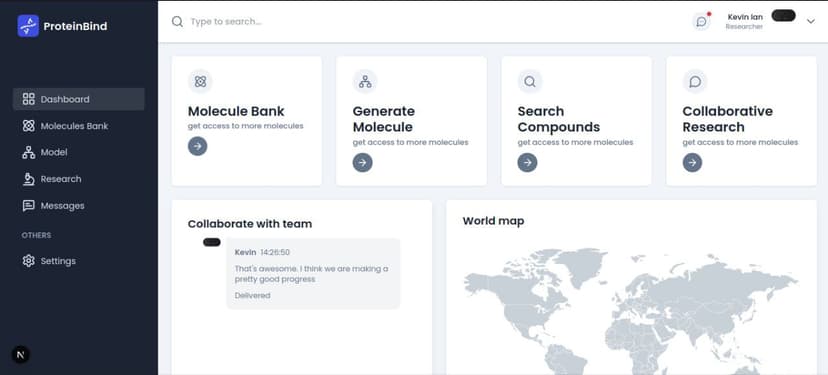Open Messages in the sidebar
The image size is (828, 375).
(x=78, y=206)
